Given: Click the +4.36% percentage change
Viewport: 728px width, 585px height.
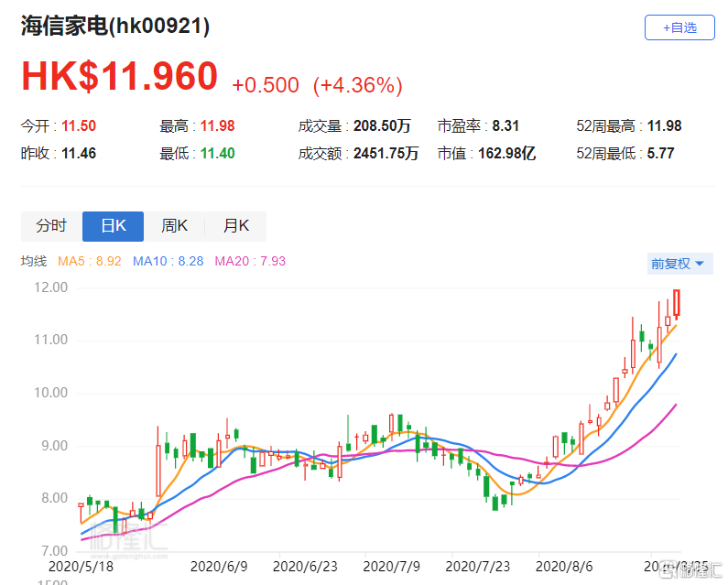Looking at the screenshot, I should pyautogui.click(x=358, y=85).
